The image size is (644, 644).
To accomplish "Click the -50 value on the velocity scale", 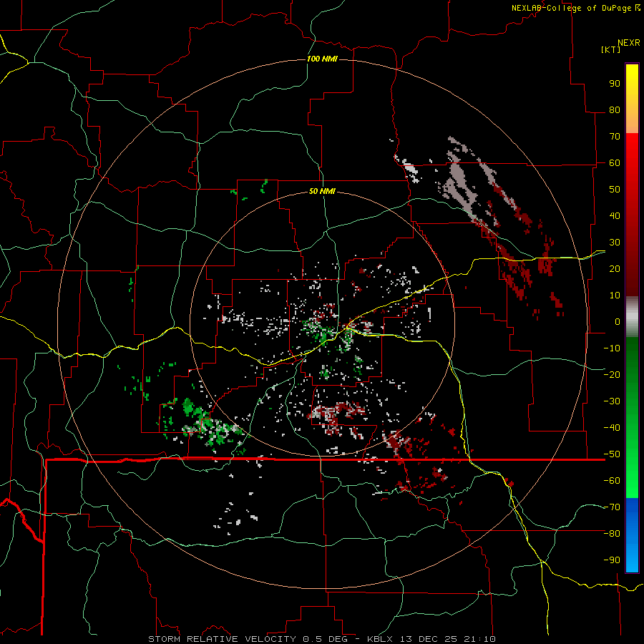I will 612,454.
